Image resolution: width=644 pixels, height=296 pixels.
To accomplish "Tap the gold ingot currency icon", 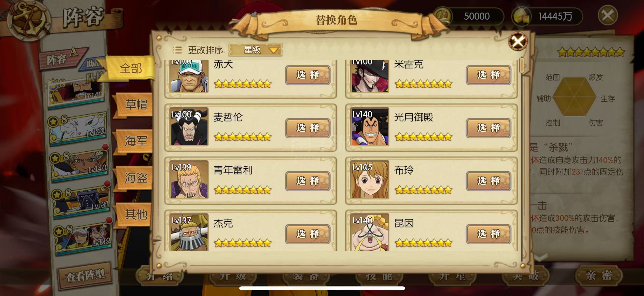I will 521,16.
